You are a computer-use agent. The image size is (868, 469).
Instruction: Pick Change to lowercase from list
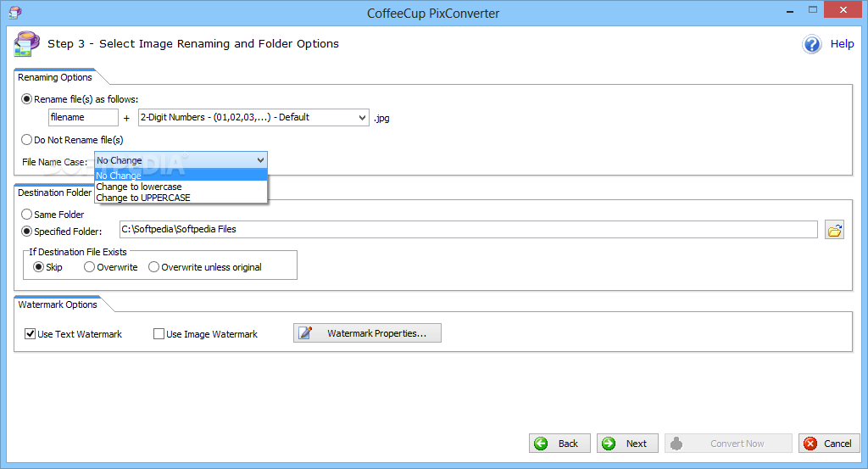[x=181, y=187]
